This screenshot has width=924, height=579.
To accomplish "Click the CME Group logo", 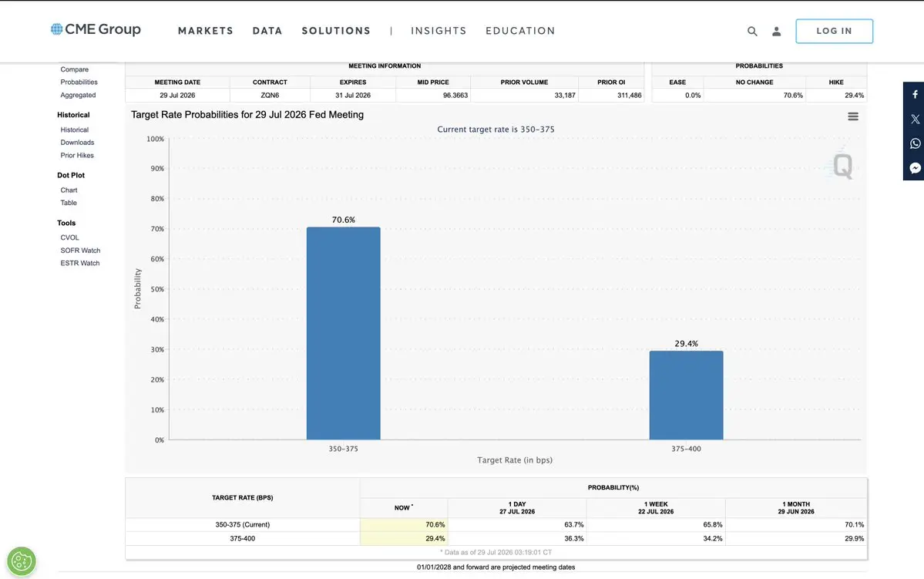I will [96, 29].
